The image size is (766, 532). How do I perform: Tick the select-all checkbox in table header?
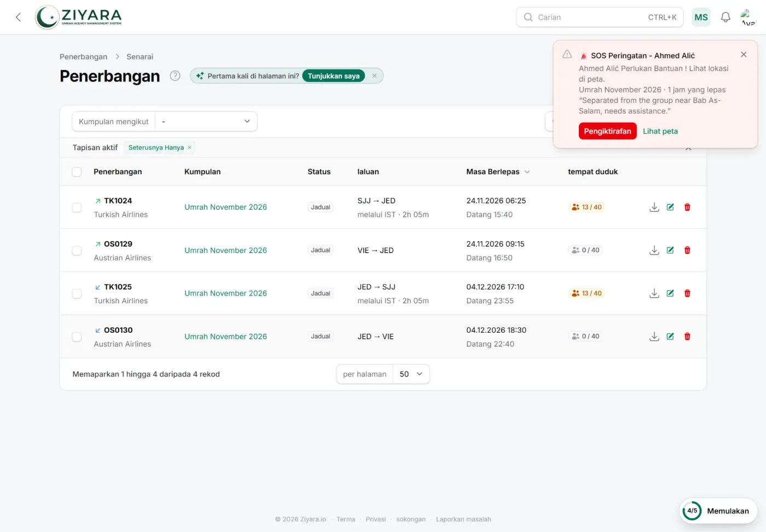click(x=77, y=172)
